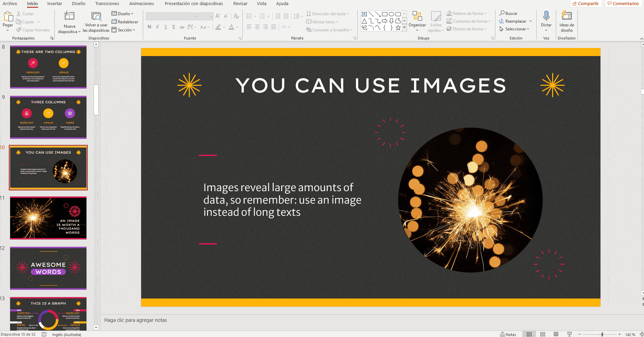The width and height of the screenshot is (644, 337).
Task: Click the Buscar magnifier button
Action: coord(509,13)
